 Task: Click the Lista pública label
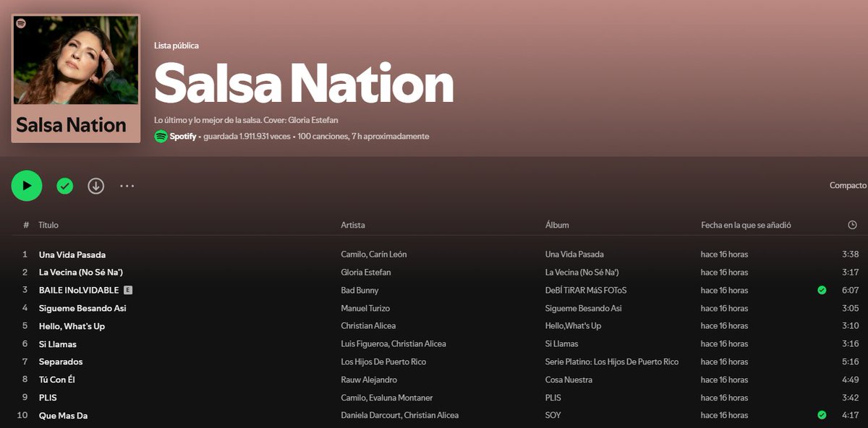(x=176, y=46)
